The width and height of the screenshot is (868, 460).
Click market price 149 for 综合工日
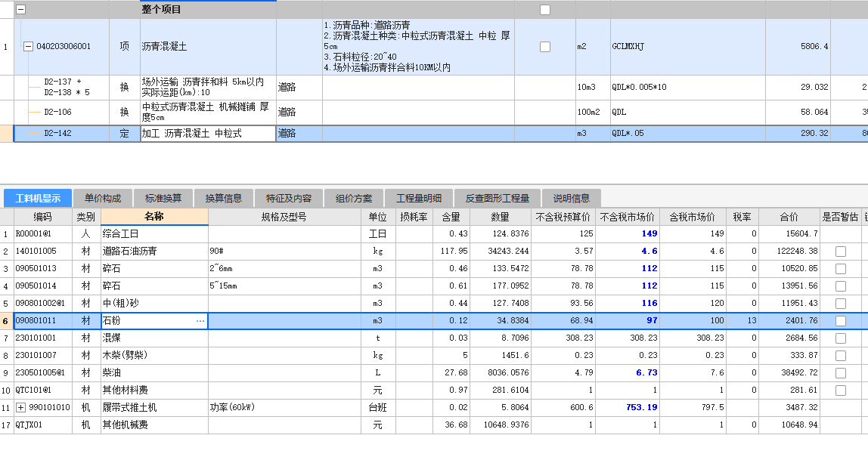point(627,234)
